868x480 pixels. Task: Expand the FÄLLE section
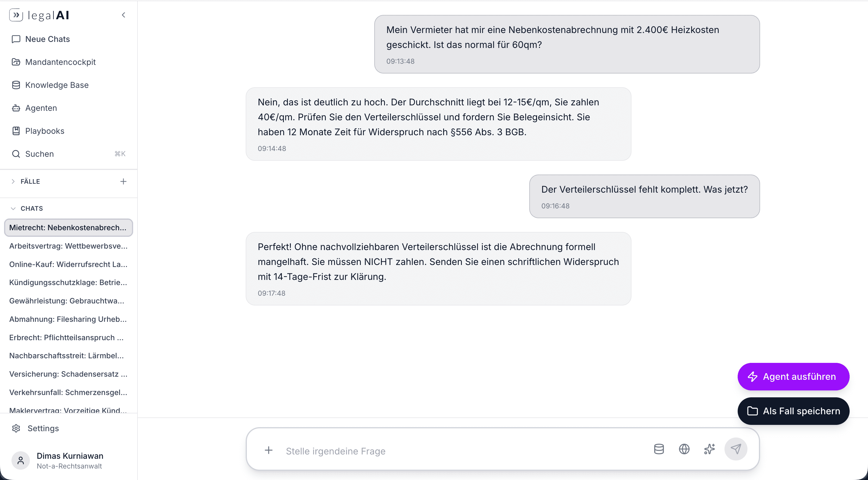[13, 182]
